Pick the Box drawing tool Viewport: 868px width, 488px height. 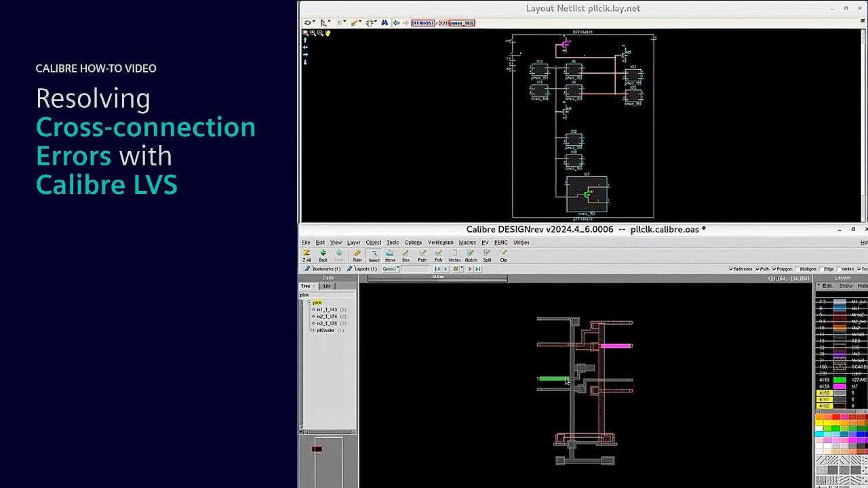click(x=406, y=256)
